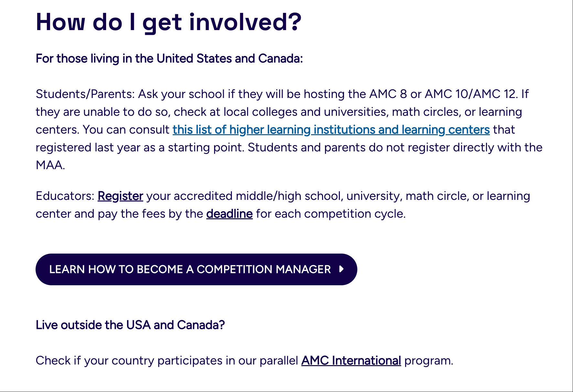
Task: Click the "Educators:" label text
Action: 65,196
